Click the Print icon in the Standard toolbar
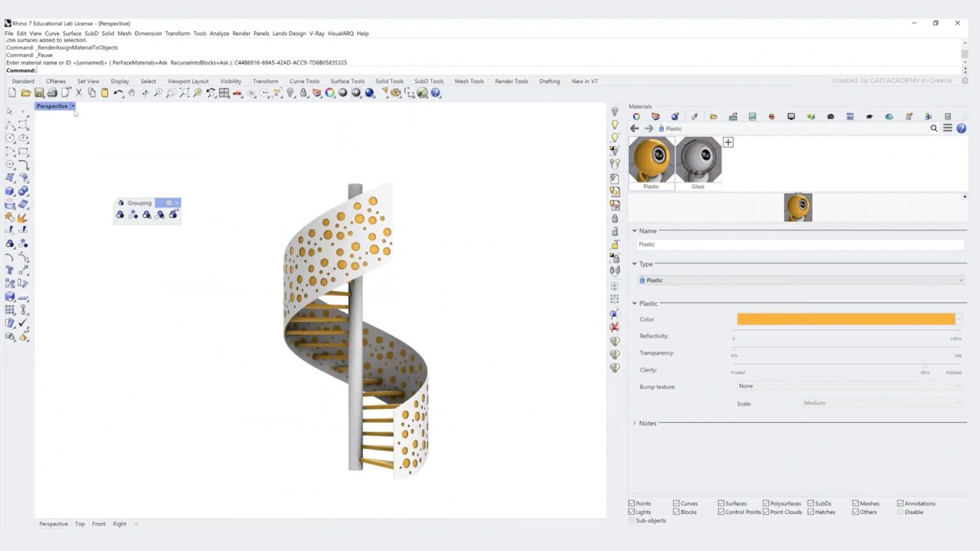 (52, 93)
